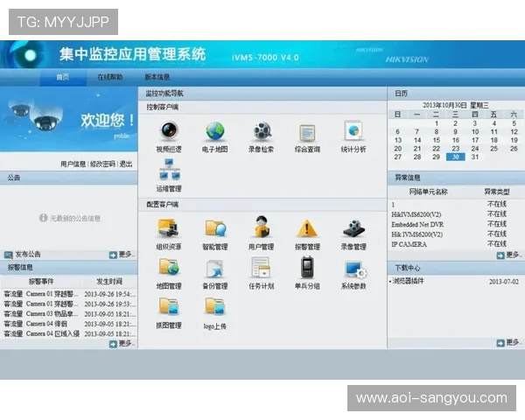The height and width of the screenshot is (420, 525).
Task: Click the 配置客户端 section header
Action: (163, 204)
